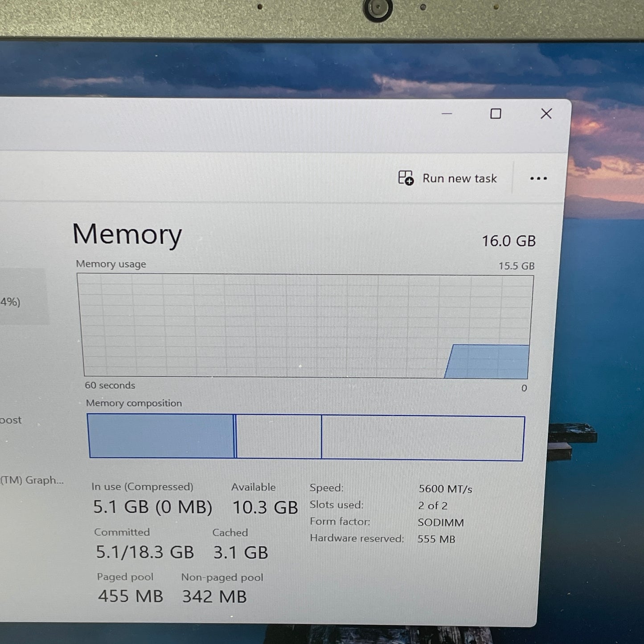Click the '3.1 GB' cached value
Screen dimensions: 644x644
tap(241, 553)
